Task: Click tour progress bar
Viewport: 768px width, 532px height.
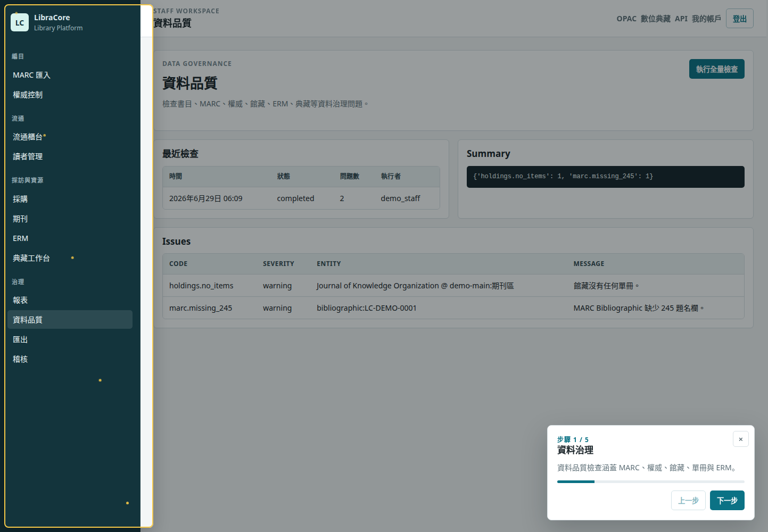Action: click(x=650, y=481)
